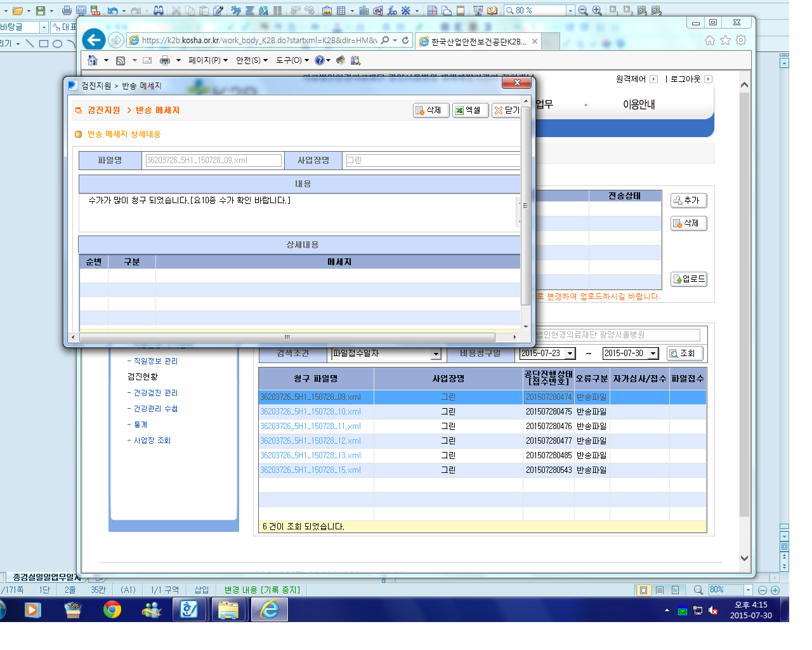Click the 삭제 button in the popup dialog
812x650 pixels.
[x=431, y=110]
